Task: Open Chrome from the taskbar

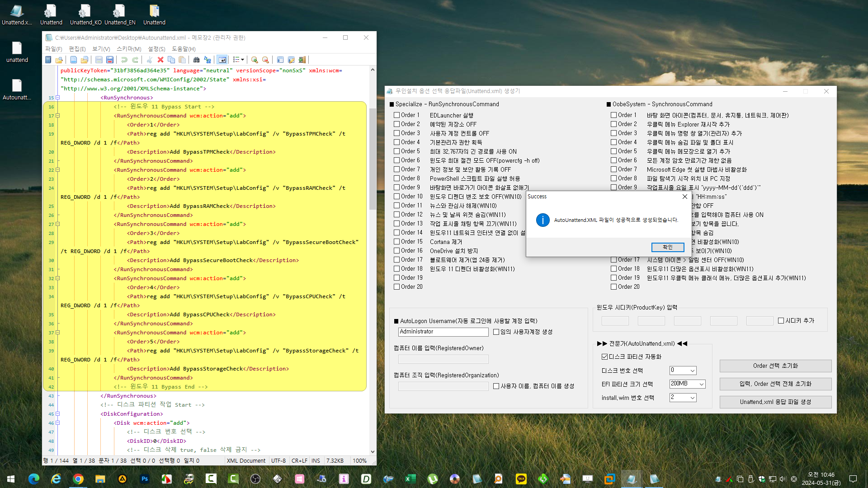Action: 78,479
